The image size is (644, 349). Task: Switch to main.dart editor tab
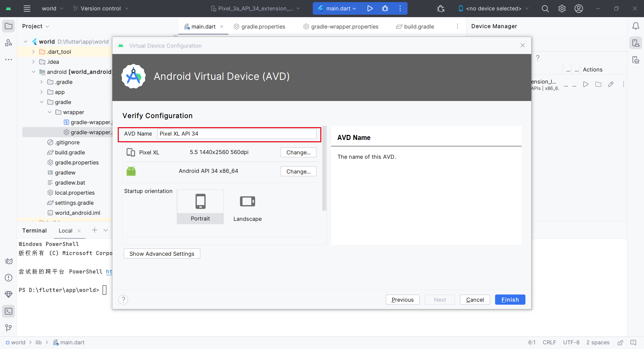pyautogui.click(x=203, y=27)
